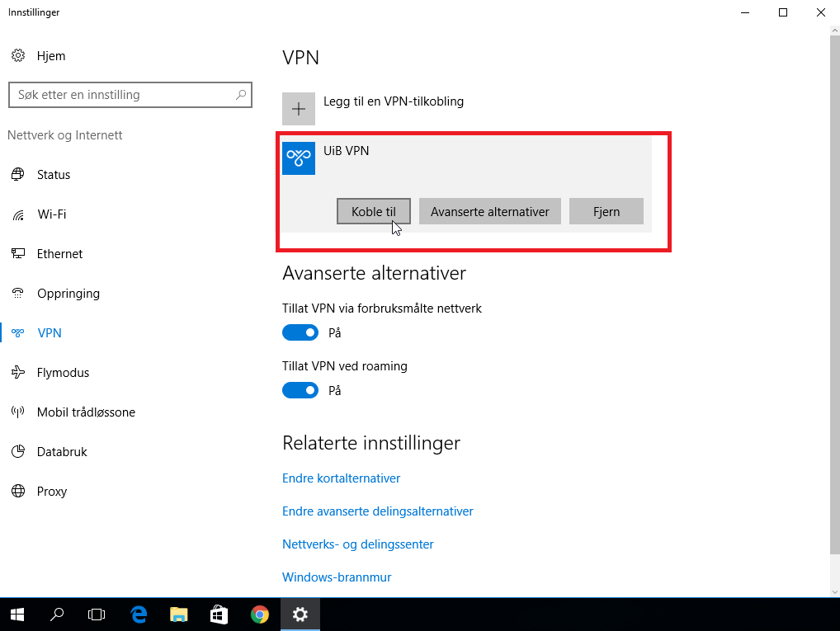Open File Explorer from taskbar
This screenshot has height=631, width=840.
pos(179,614)
